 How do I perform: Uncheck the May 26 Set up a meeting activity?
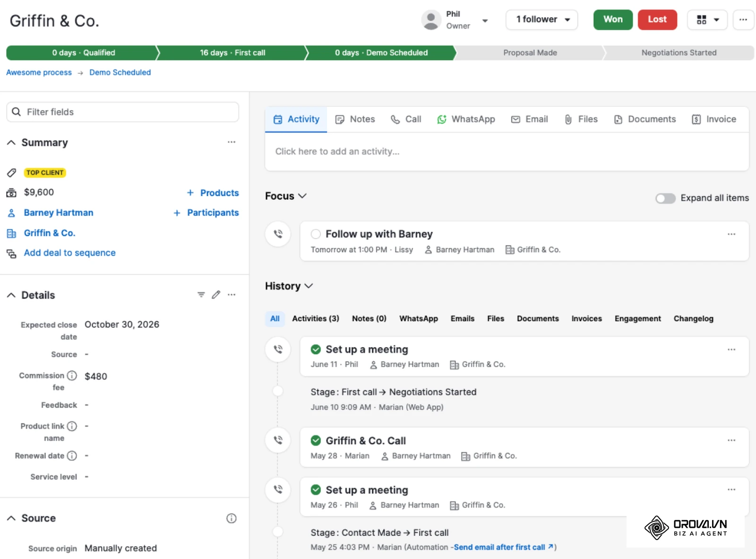click(316, 490)
